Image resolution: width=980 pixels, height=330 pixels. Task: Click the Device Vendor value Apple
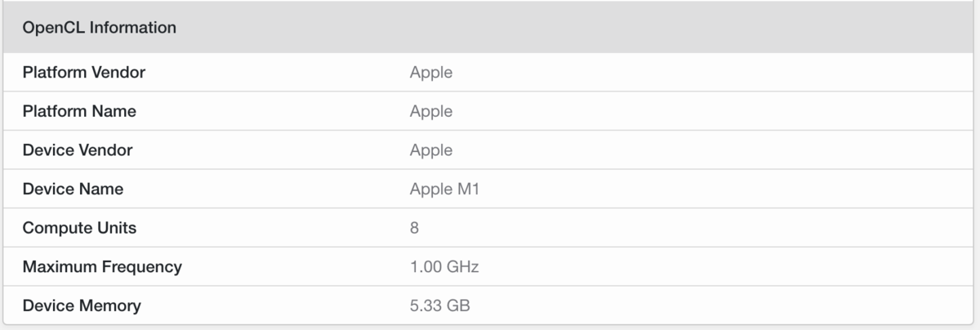click(x=431, y=151)
